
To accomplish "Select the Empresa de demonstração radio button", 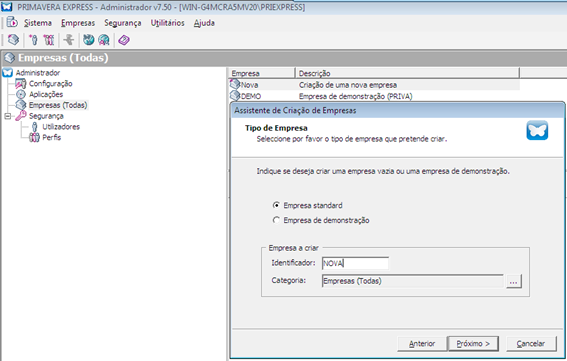I will (276, 220).
